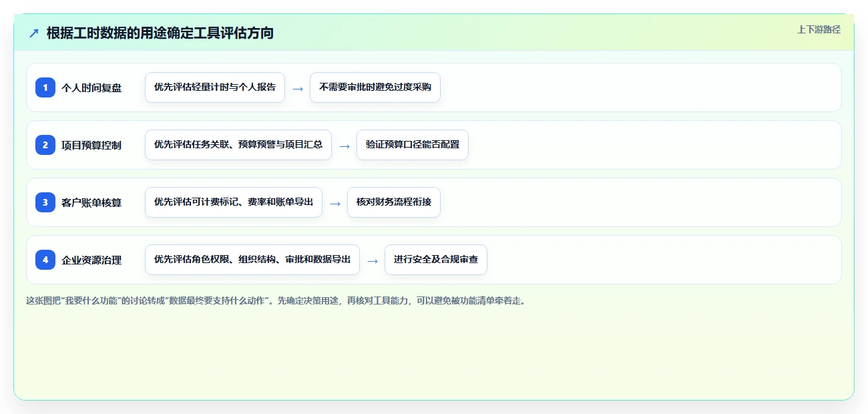Select the number 3 badge for 客户账单核算
Screen dimensions: 868x414
pos(45,202)
